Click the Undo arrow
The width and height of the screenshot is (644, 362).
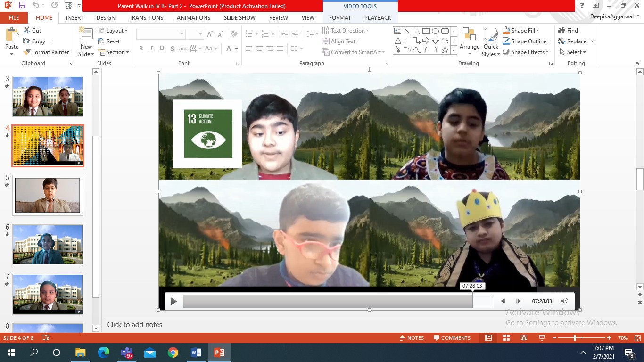36,6
